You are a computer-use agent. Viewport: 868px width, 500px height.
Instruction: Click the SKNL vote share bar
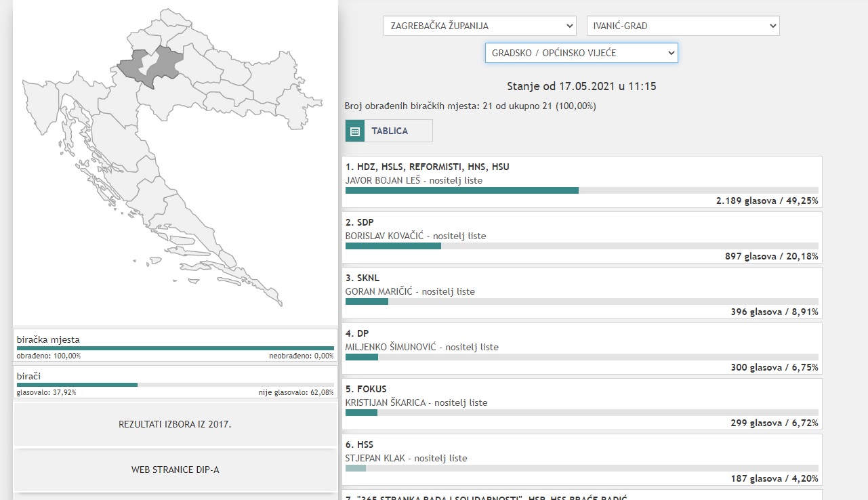(582, 301)
